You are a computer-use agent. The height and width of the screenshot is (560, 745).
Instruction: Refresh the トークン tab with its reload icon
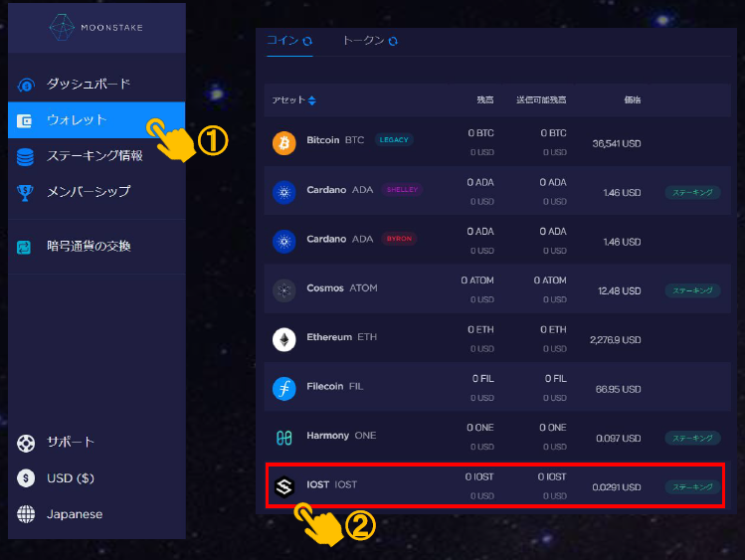click(x=393, y=42)
